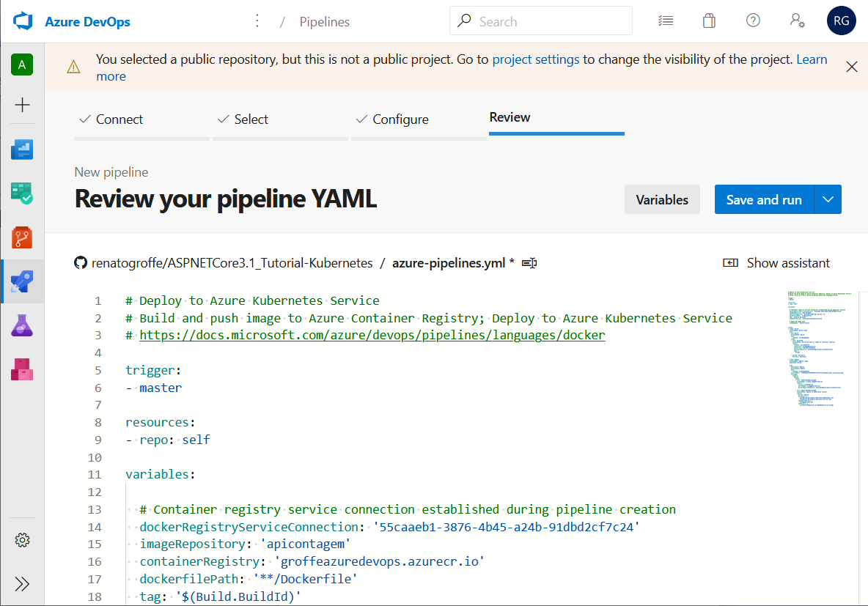Collapse the sidebar with the chevron
Viewport: 868px width, 606px height.
[22, 584]
